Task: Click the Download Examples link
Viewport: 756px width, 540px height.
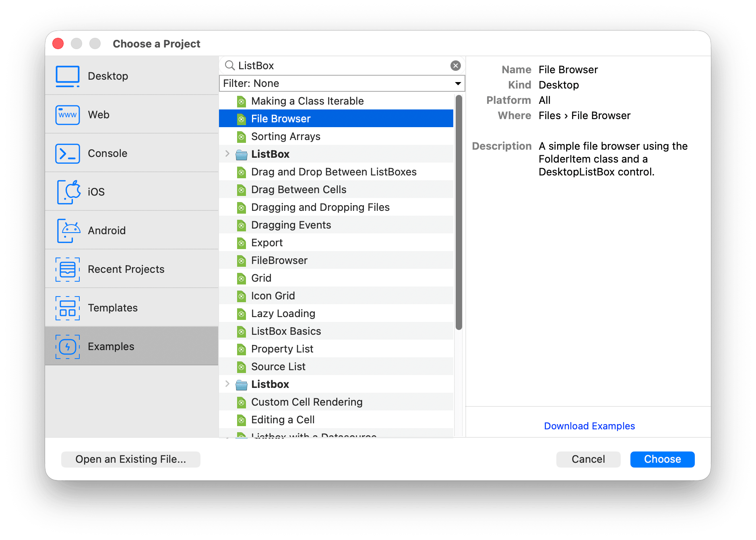Action: coord(589,426)
